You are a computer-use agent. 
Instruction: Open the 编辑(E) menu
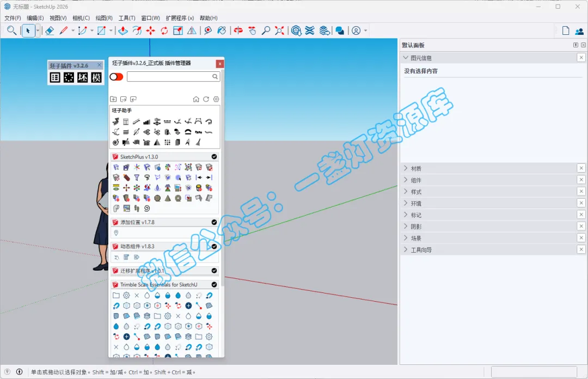click(35, 18)
